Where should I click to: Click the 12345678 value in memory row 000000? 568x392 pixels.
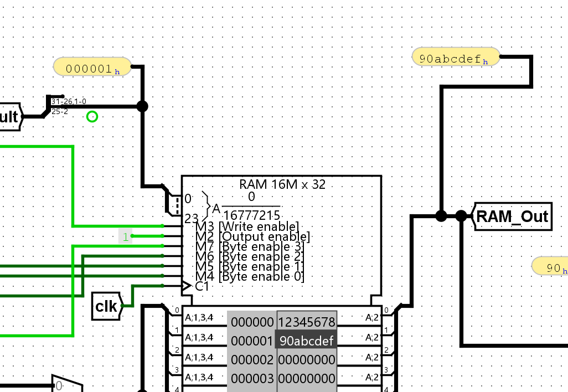click(x=306, y=322)
